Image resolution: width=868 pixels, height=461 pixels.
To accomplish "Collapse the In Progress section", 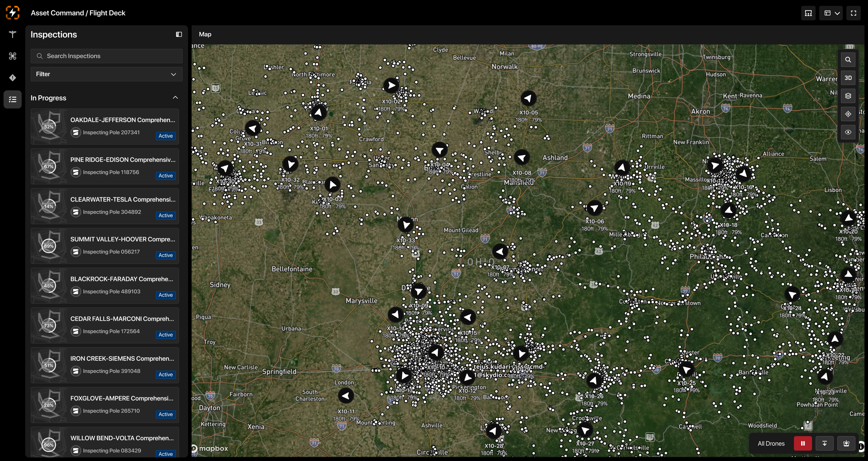I will point(175,98).
